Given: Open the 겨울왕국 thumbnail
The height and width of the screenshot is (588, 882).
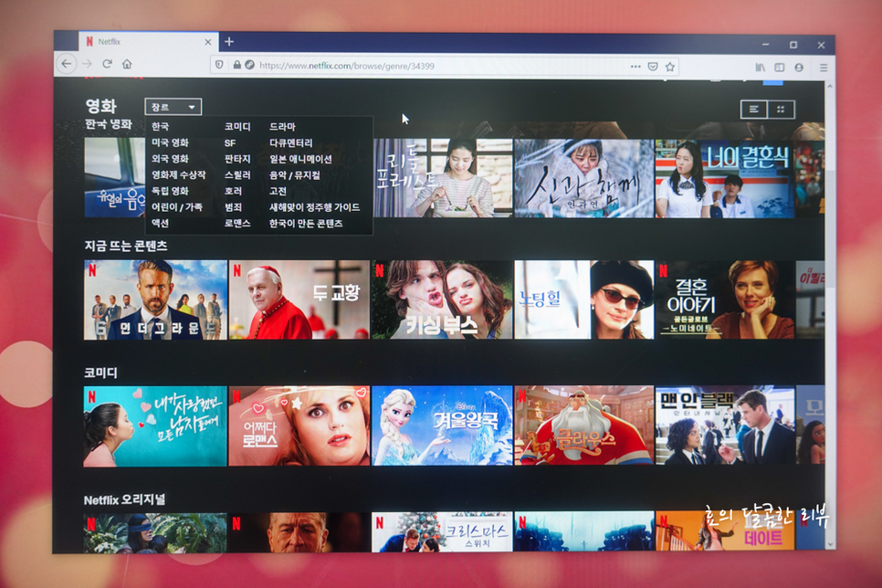Looking at the screenshot, I should click(x=442, y=425).
